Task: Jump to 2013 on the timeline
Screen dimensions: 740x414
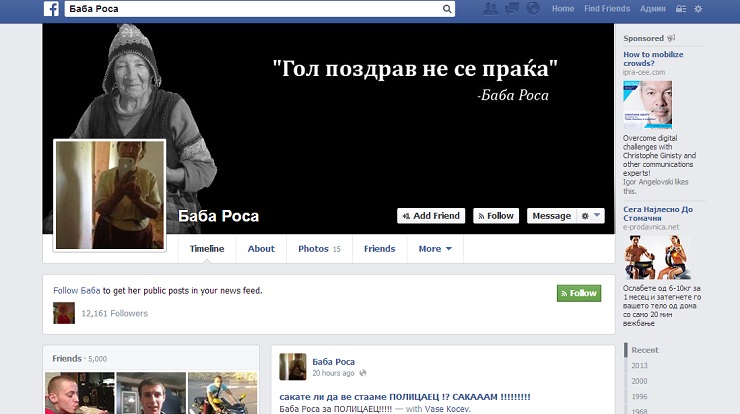Action: [639, 365]
